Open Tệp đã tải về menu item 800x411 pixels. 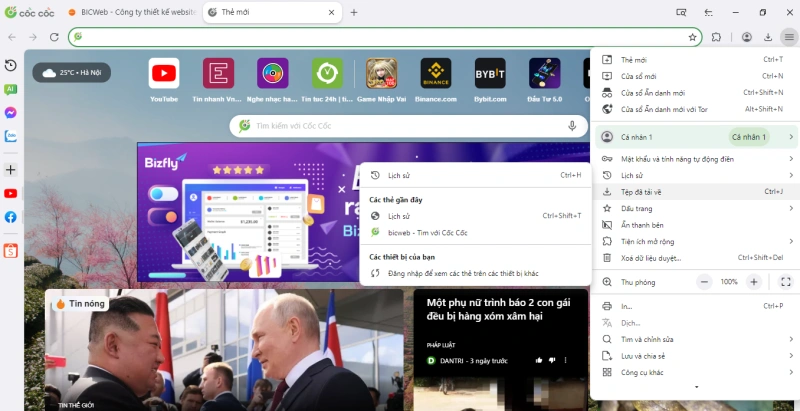click(694, 192)
